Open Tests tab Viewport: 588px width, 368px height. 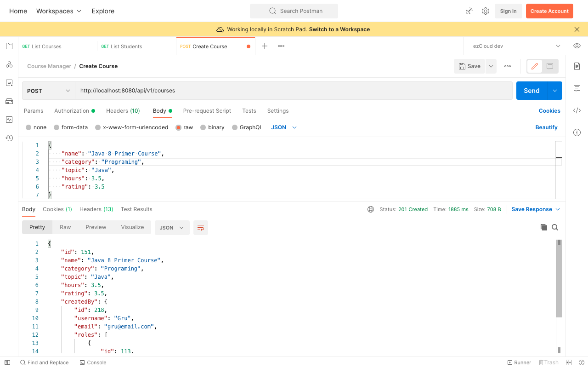tap(249, 111)
